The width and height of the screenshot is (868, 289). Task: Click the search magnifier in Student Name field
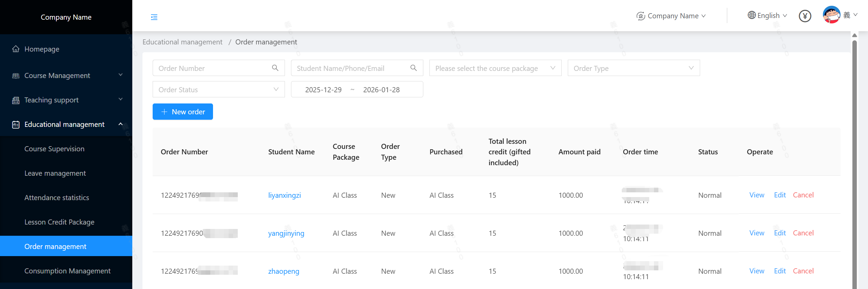pos(413,68)
